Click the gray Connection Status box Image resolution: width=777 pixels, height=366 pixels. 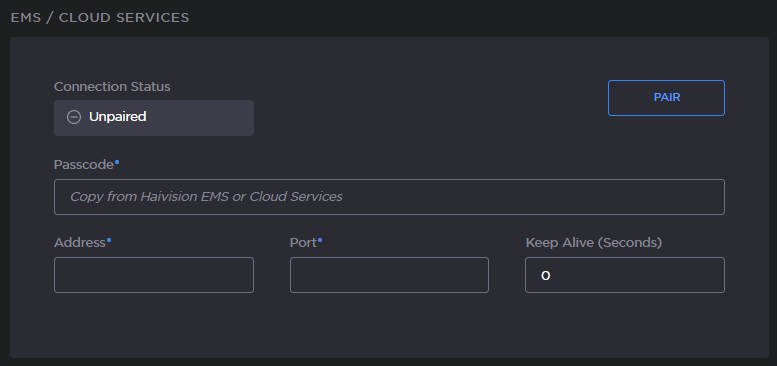click(154, 118)
